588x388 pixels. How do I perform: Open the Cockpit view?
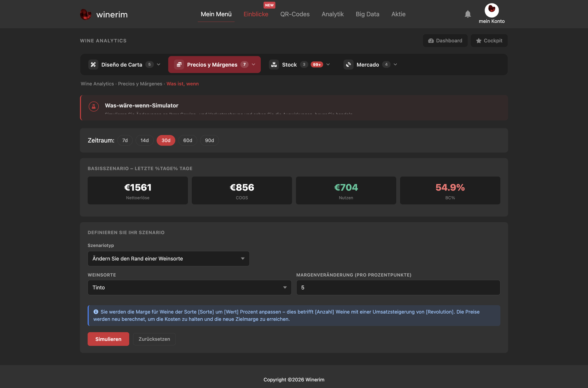tap(489, 41)
